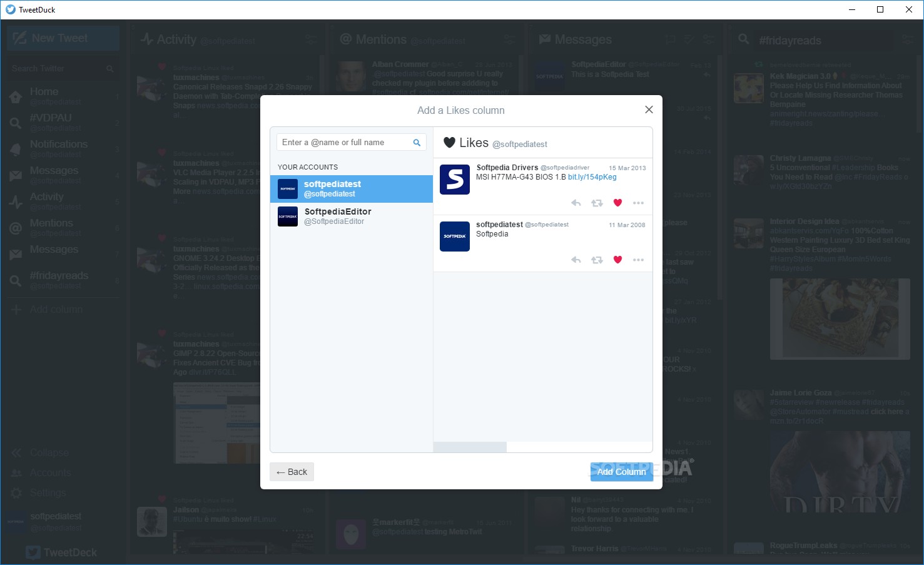Jump to the #VDPAU search column

coord(63,122)
